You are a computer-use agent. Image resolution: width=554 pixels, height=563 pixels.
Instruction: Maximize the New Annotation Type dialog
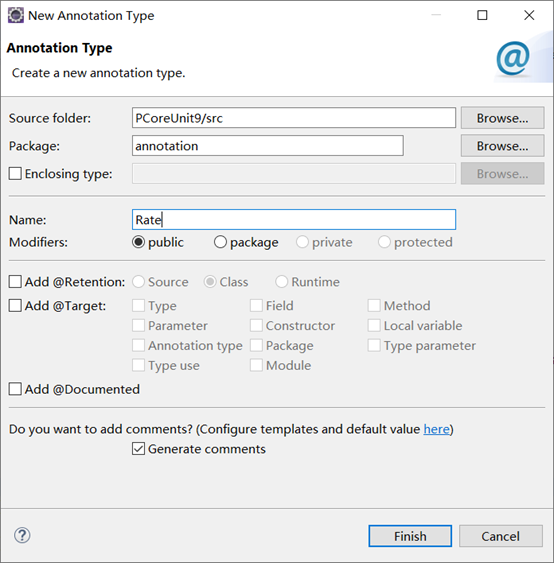point(482,15)
